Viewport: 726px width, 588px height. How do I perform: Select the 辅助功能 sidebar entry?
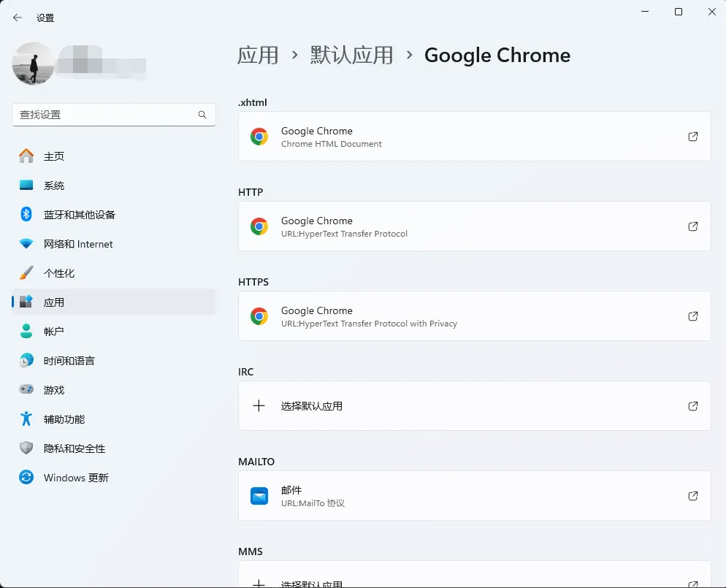(x=114, y=419)
